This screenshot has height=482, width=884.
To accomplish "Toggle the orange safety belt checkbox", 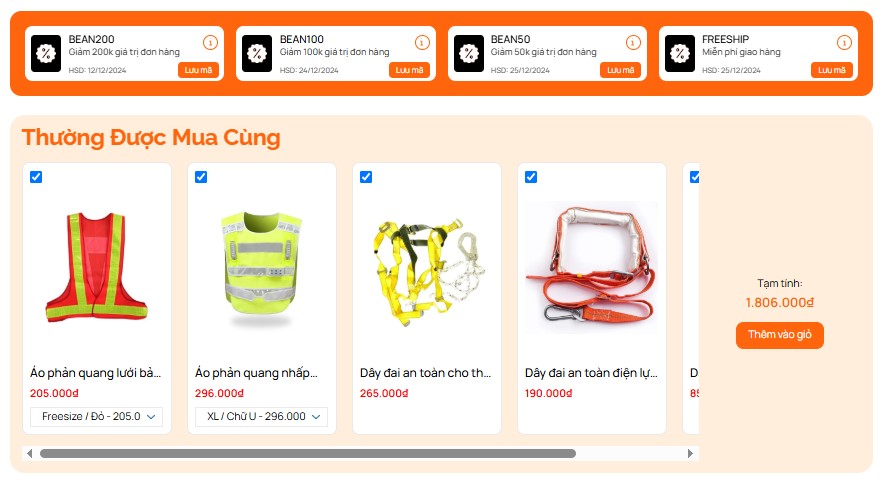I will coord(531,177).
